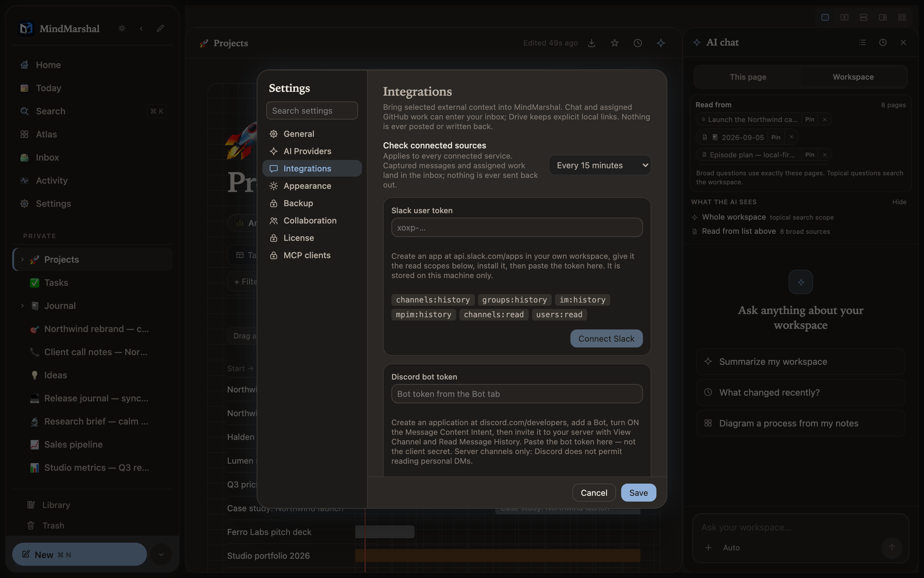Viewport: 924px width, 578px height.
Task: Select the Integrations settings section
Action: pyautogui.click(x=312, y=169)
